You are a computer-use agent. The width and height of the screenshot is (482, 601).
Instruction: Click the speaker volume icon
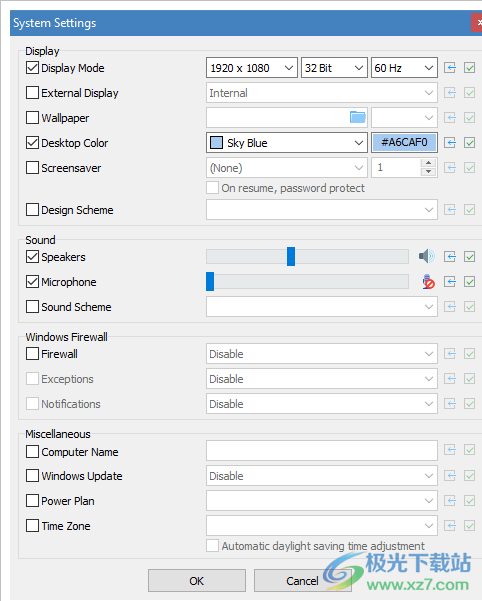(x=426, y=256)
